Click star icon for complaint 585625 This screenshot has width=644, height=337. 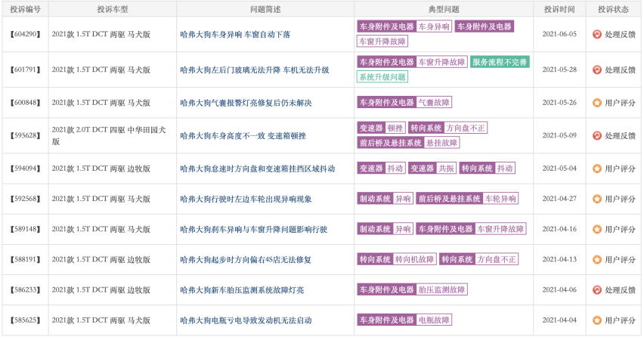pos(597,320)
